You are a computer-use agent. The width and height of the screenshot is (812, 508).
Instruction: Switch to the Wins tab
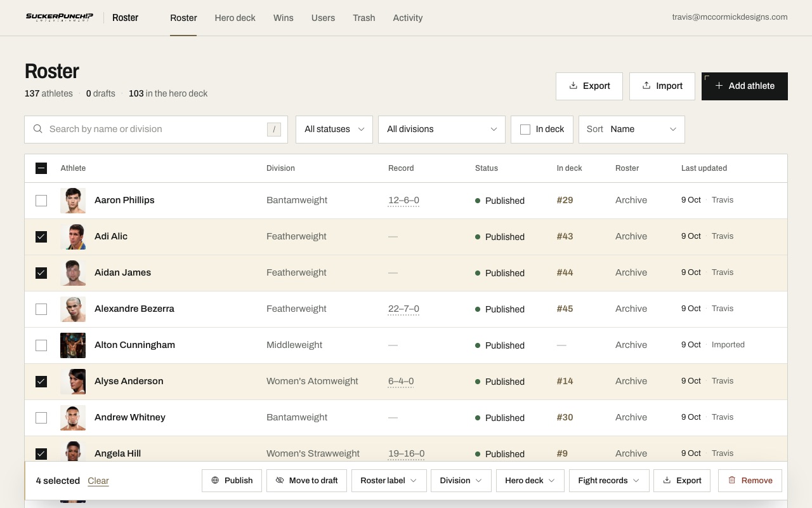[x=284, y=18]
